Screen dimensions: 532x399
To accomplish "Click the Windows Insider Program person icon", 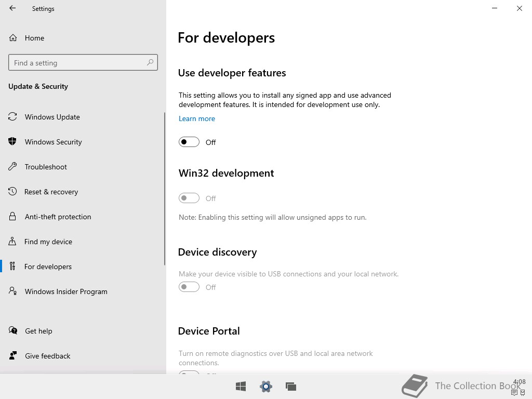I will click(12, 291).
